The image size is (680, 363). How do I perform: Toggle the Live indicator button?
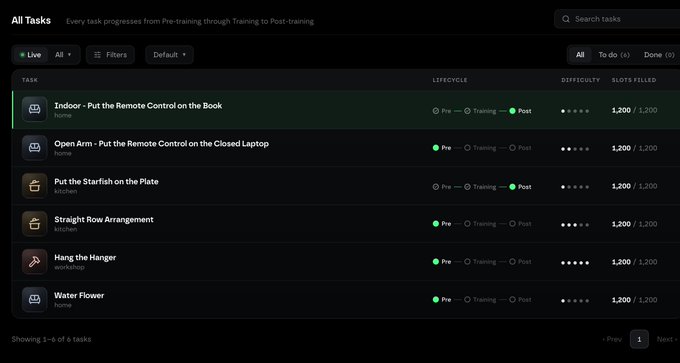(30, 55)
